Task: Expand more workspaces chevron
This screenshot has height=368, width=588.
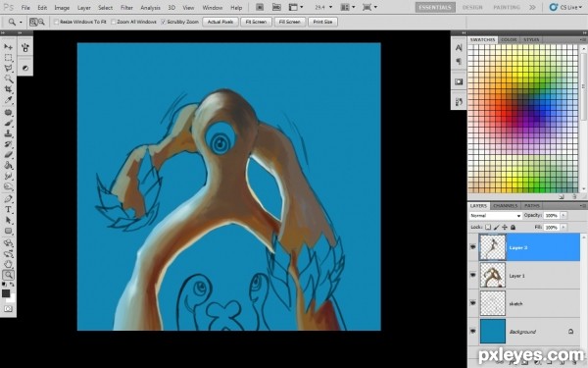Action: (532, 7)
